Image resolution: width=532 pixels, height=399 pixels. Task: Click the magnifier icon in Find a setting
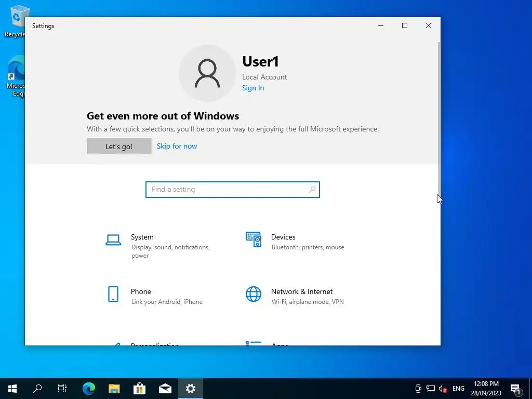click(x=312, y=190)
